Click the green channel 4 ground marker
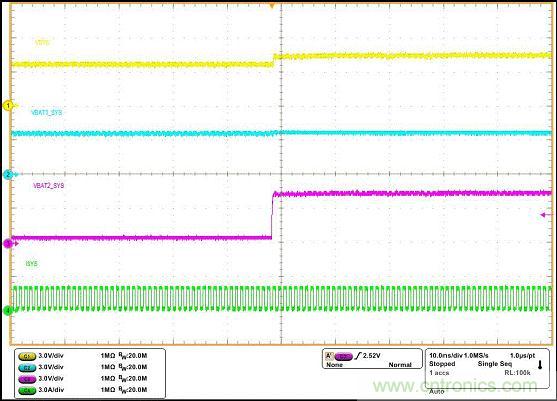The width and height of the screenshot is (557, 401). click(8, 310)
